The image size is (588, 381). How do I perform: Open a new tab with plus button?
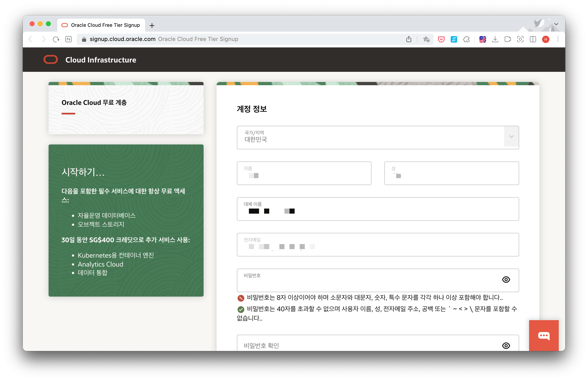[152, 25]
